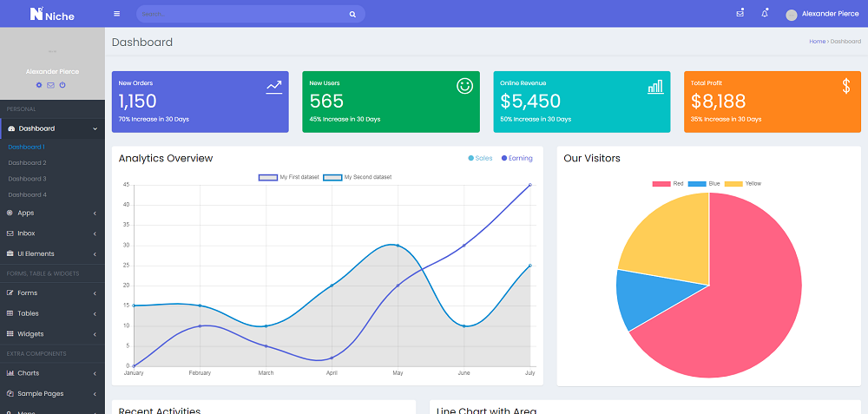Select Dashboard 4 in sidebar submenu

coord(27,194)
